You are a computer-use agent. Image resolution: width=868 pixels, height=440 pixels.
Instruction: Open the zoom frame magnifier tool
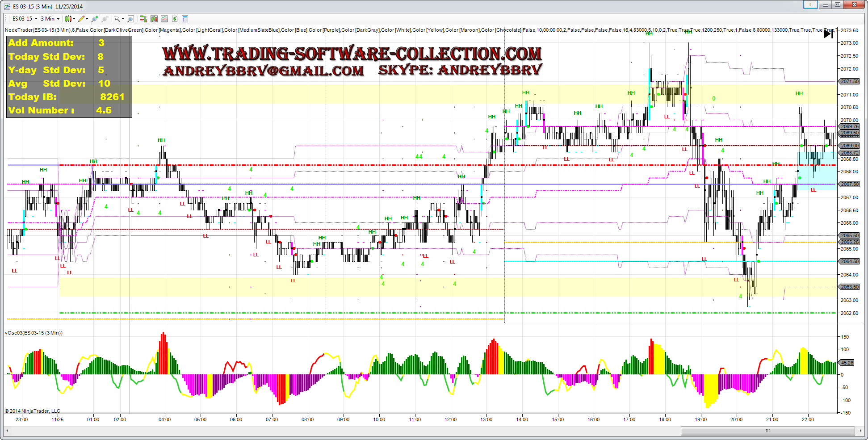click(x=130, y=19)
